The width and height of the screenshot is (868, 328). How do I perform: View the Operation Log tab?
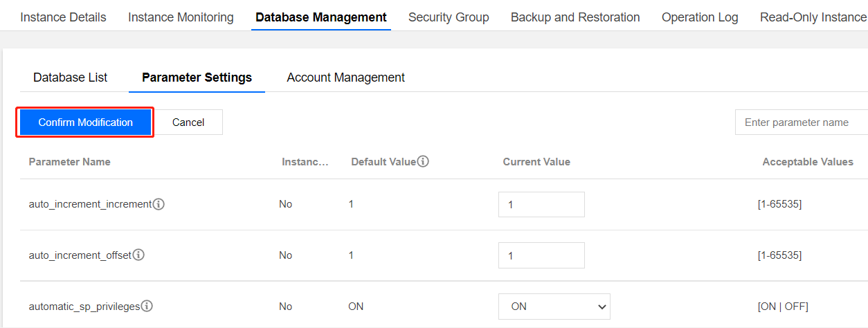pos(700,17)
